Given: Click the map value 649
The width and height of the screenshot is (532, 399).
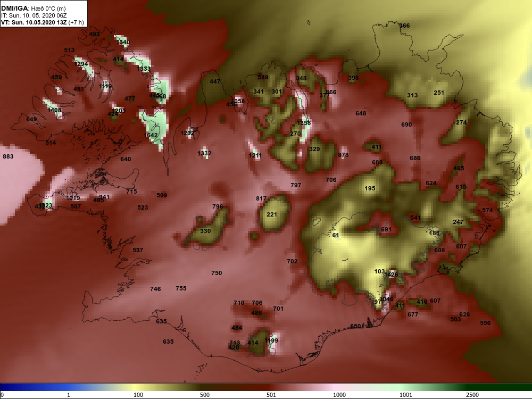Looking at the screenshot, I should pos(31,119).
